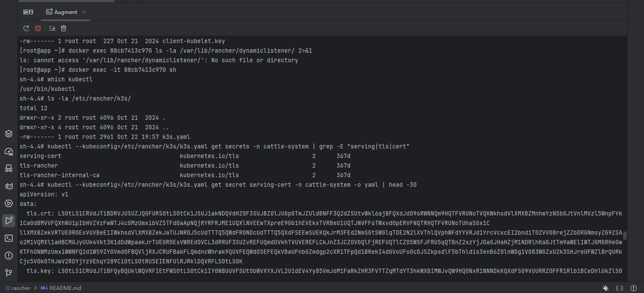This screenshot has width=644, height=293.
Task: Open the stacked layers sidebar icon
Action: click(9, 134)
